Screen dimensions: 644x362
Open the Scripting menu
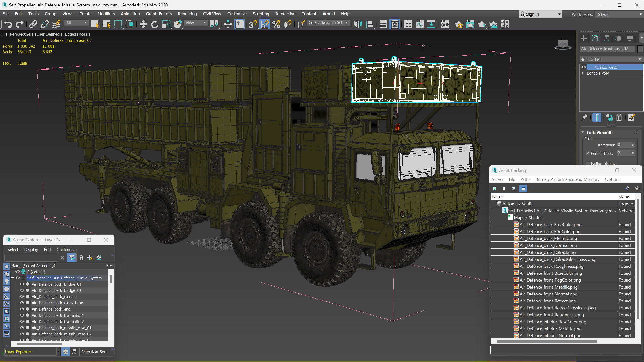(261, 14)
